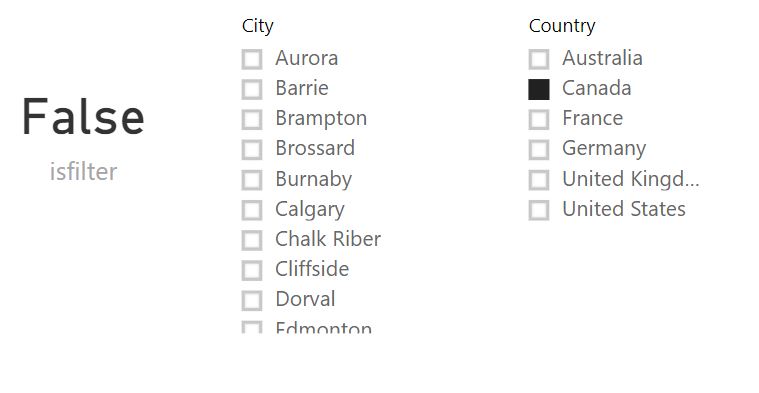Check the partially visible Edmonton box
The image size is (759, 393).
pos(252,328)
